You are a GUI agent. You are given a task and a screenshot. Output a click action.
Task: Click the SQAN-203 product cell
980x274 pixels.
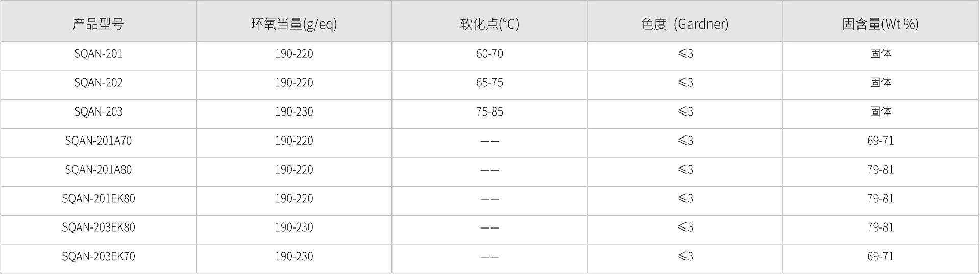pos(98,111)
